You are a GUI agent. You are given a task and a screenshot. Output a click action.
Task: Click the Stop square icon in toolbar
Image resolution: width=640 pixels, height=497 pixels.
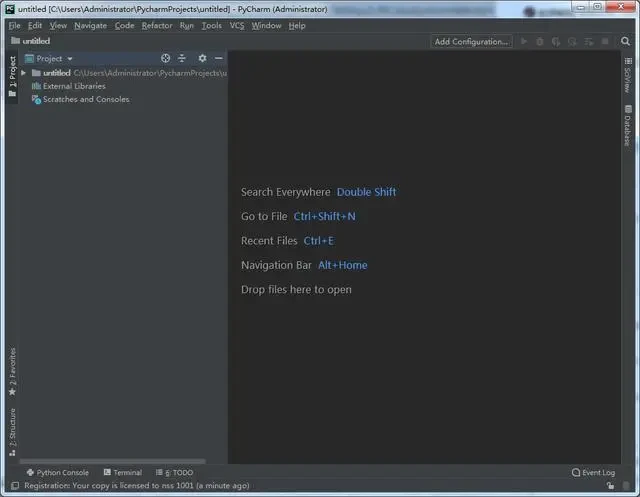(x=605, y=41)
